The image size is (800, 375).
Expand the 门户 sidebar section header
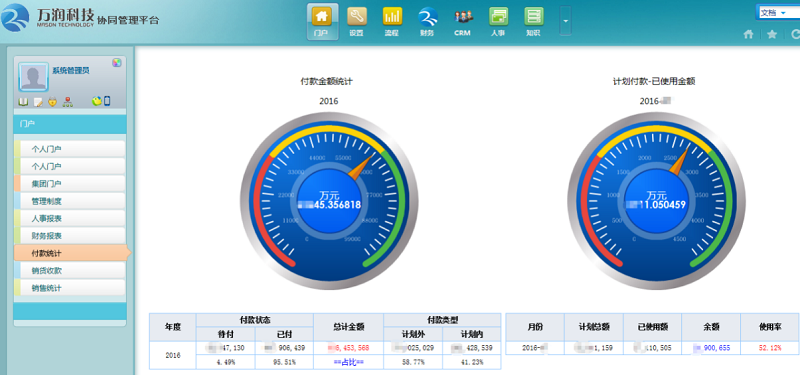70,124
